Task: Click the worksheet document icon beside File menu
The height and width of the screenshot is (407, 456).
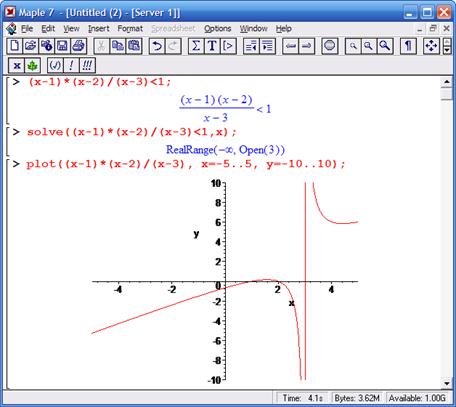Action: point(11,29)
